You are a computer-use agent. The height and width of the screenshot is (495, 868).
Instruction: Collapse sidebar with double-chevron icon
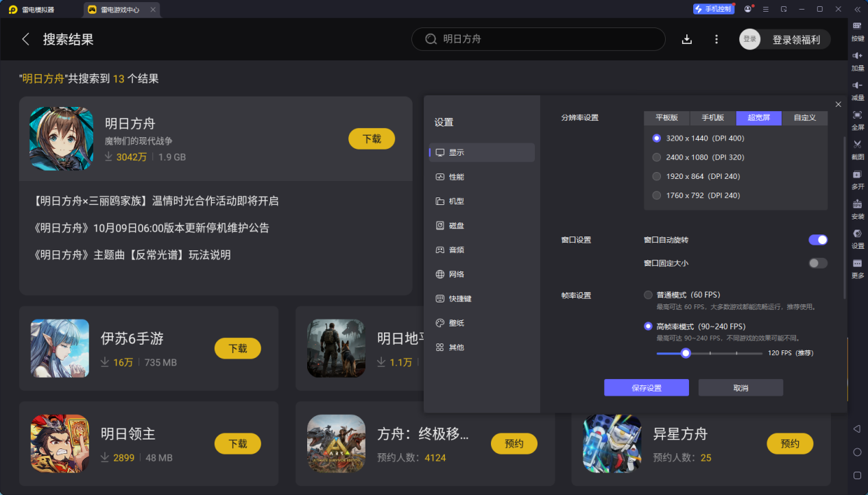(x=857, y=9)
